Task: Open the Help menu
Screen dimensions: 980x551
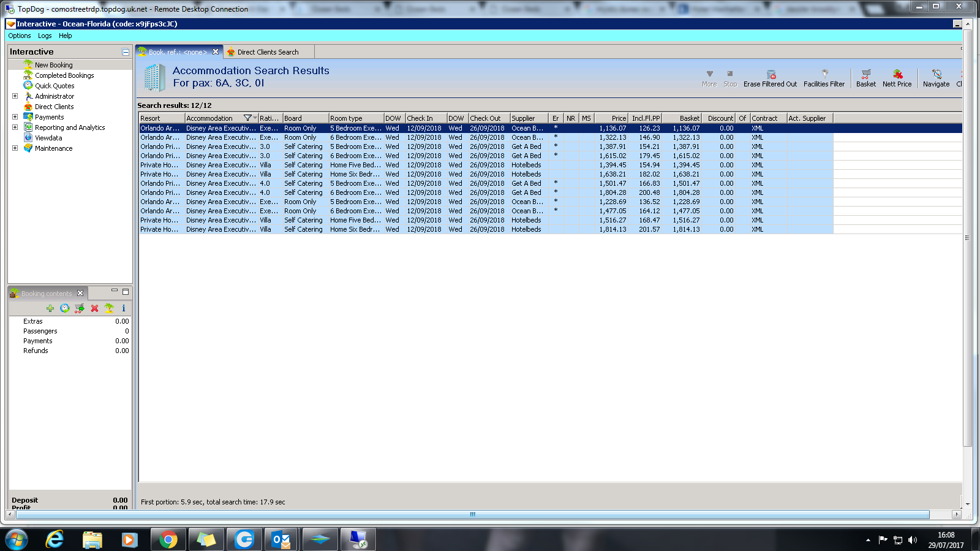Action: point(66,36)
